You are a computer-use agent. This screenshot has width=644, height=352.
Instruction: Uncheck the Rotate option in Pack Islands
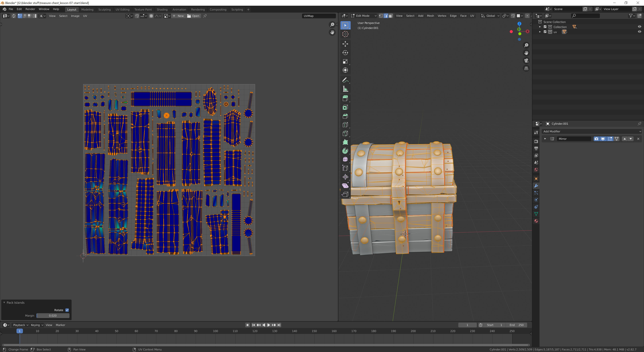tap(67, 310)
